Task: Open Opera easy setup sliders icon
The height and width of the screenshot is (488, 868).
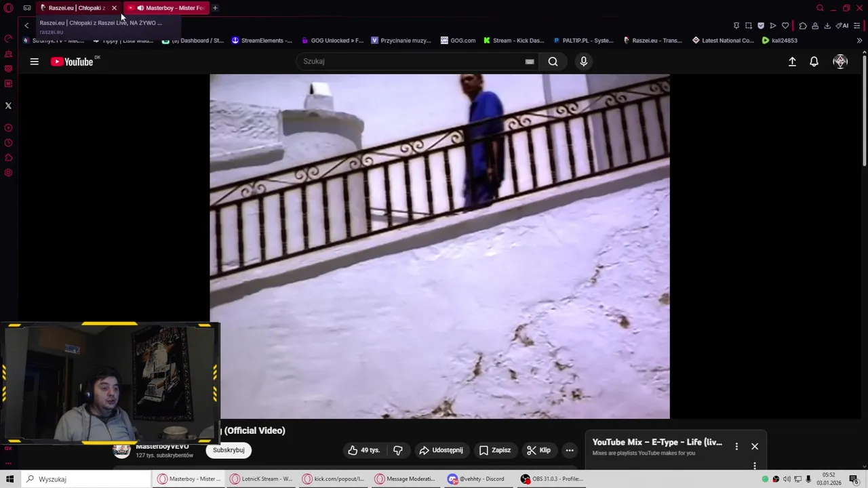Action: tap(857, 26)
